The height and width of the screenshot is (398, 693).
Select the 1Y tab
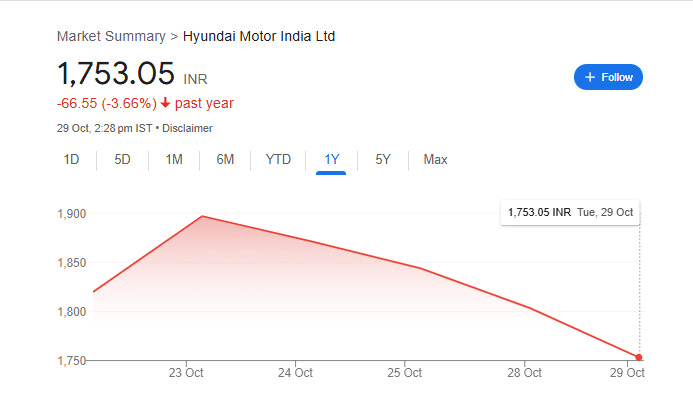pos(331,159)
